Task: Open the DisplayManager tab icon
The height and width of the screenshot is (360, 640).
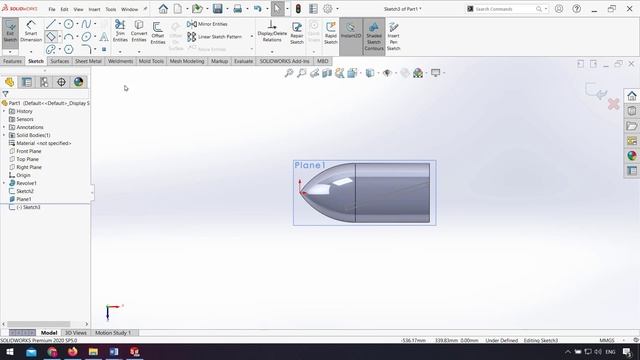Action: click(x=78, y=82)
